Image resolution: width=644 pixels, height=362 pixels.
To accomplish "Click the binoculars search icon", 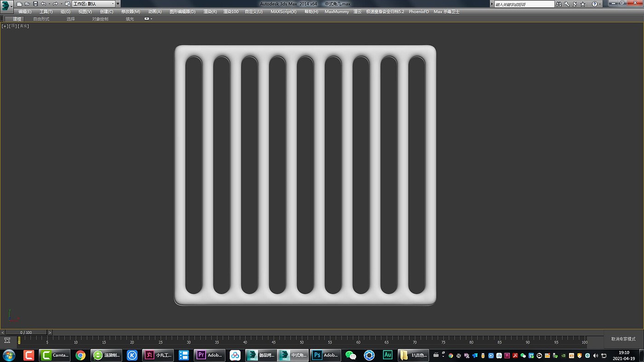I will [558, 4].
